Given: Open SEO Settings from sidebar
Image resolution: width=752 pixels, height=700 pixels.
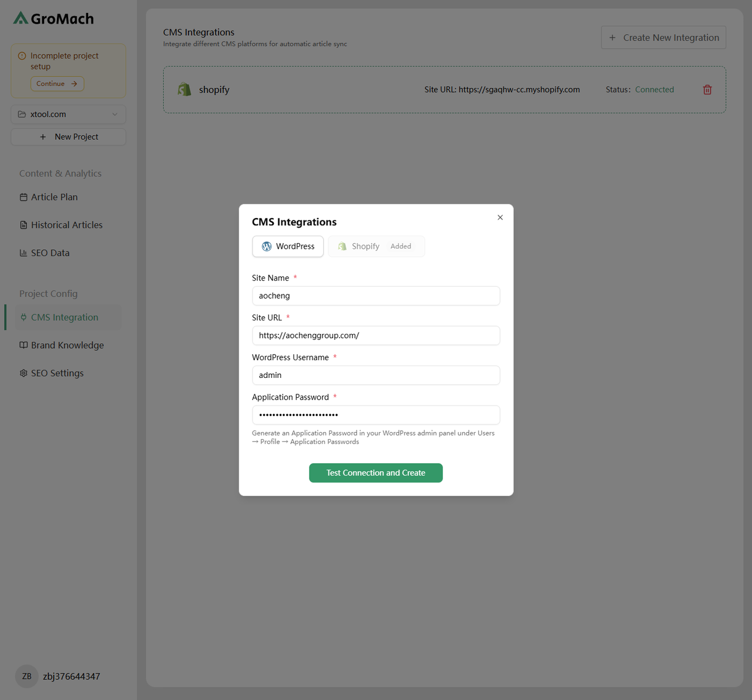Looking at the screenshot, I should pyautogui.click(x=57, y=373).
